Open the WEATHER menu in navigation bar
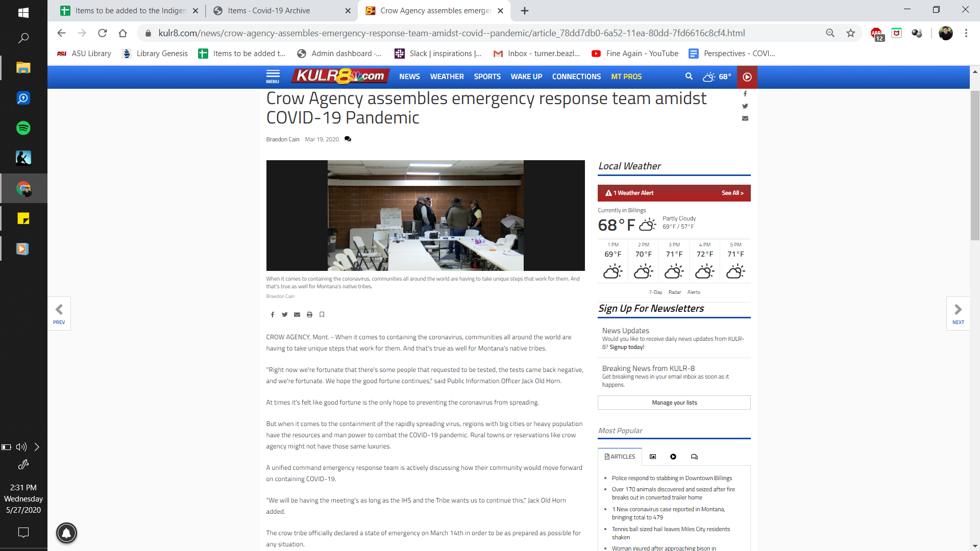980x551 pixels. click(x=447, y=77)
